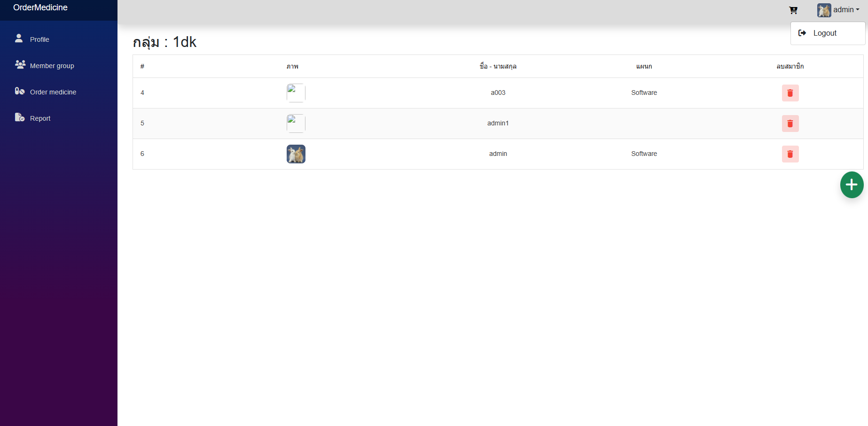Select the name cell admin in row 6

click(x=498, y=154)
